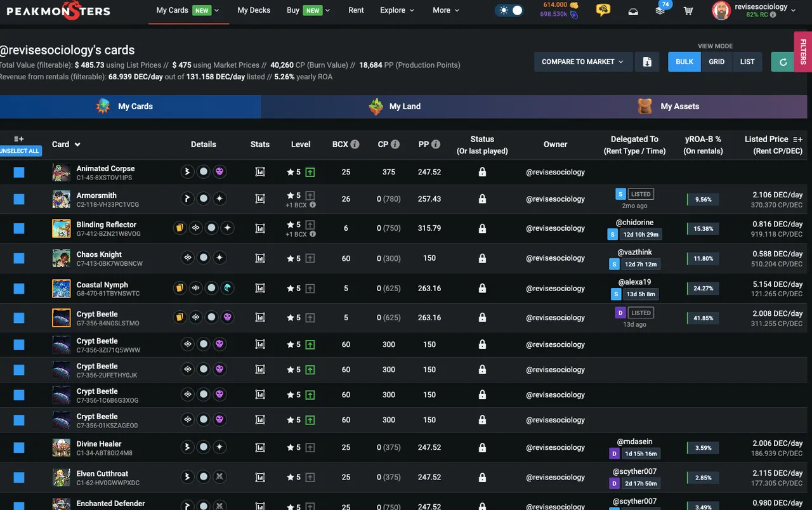Click the revisesociology profile avatar
The width and height of the screenshot is (812, 510).
[721, 10]
